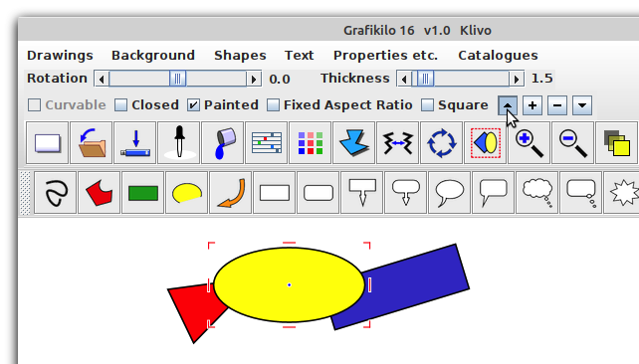Screen dimensions: 639x364
Task: Click the paint bucket fill icon
Action: click(x=224, y=142)
